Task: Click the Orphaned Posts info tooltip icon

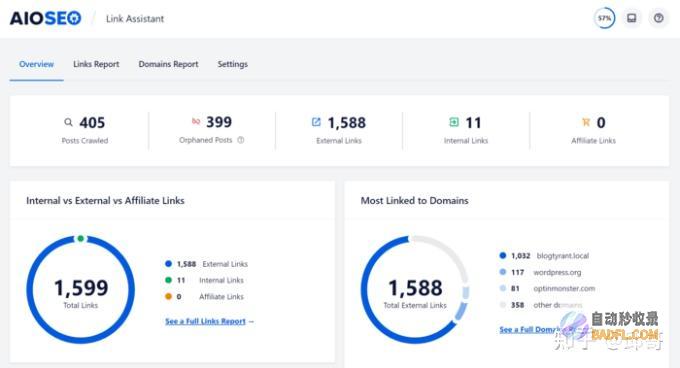Action: 241,140
